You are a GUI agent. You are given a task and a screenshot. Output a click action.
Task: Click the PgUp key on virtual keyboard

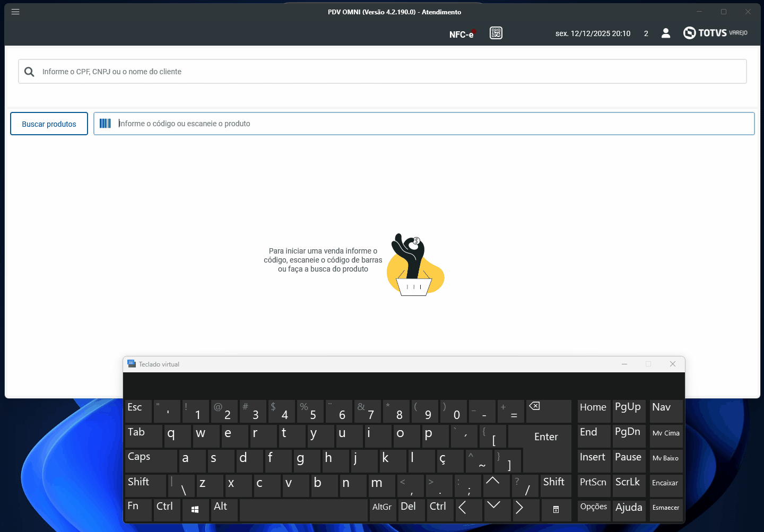click(x=629, y=411)
